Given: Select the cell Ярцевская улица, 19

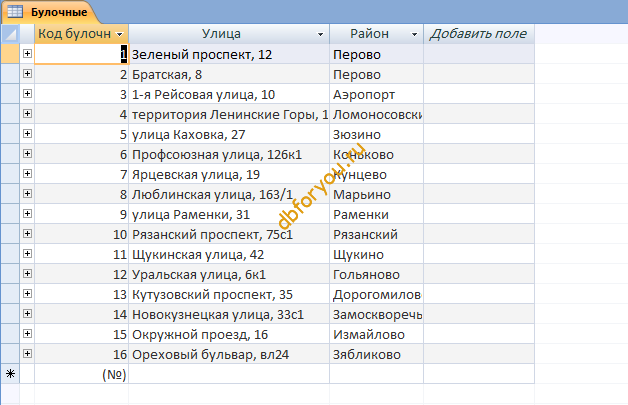Looking at the screenshot, I should [229, 174].
